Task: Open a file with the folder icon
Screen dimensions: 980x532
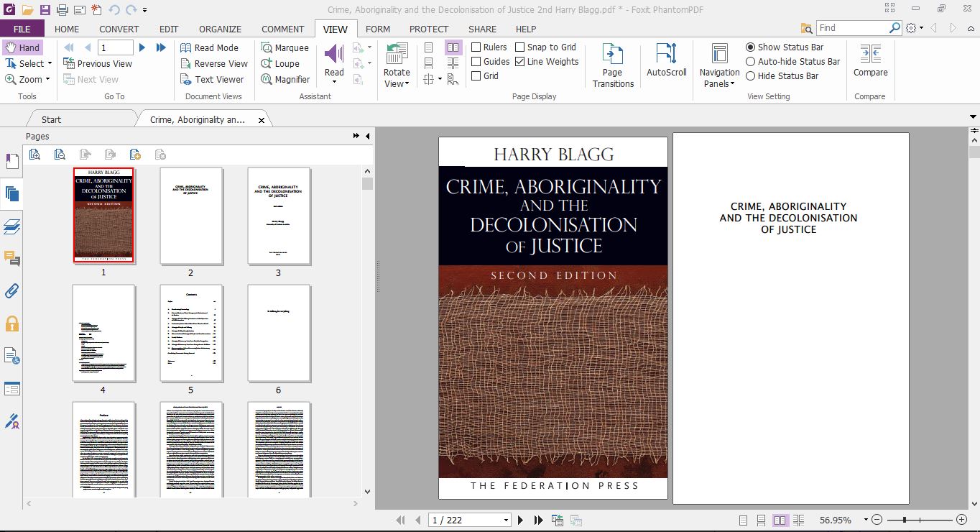Action: 27,9
